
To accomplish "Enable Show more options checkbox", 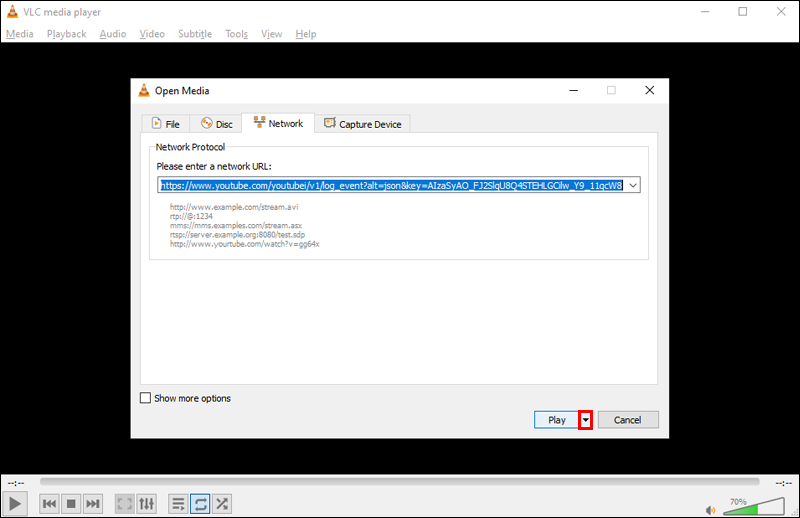I will (x=145, y=398).
